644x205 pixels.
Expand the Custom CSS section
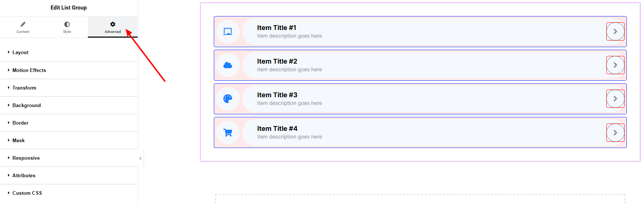point(27,193)
